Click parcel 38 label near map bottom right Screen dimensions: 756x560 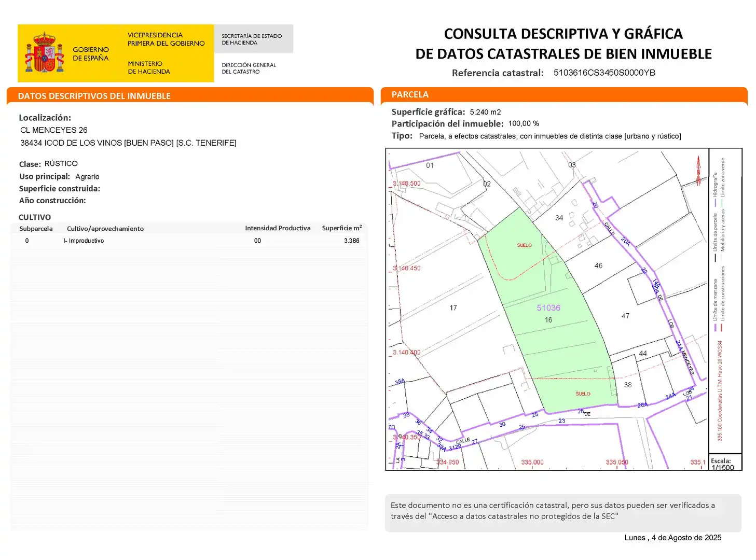(x=628, y=385)
